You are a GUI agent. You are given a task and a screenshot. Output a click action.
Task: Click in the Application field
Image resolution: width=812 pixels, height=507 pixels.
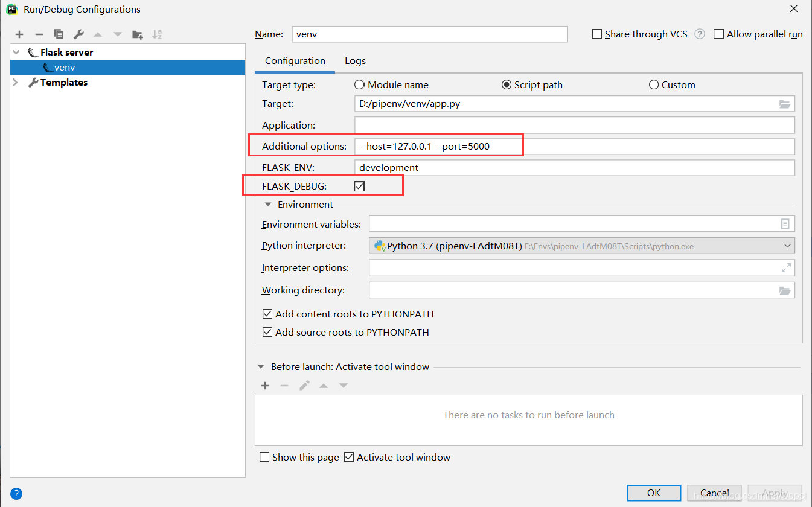click(x=575, y=126)
